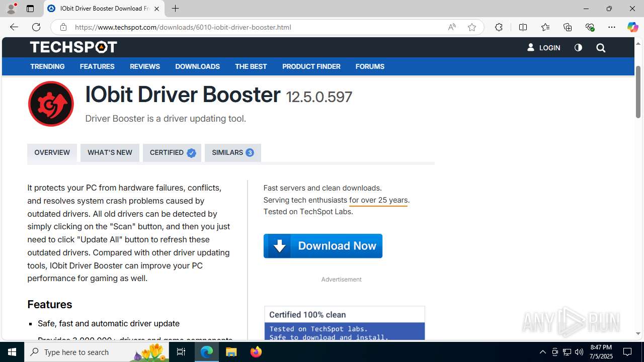Add this page to favorites star

click(472, 27)
